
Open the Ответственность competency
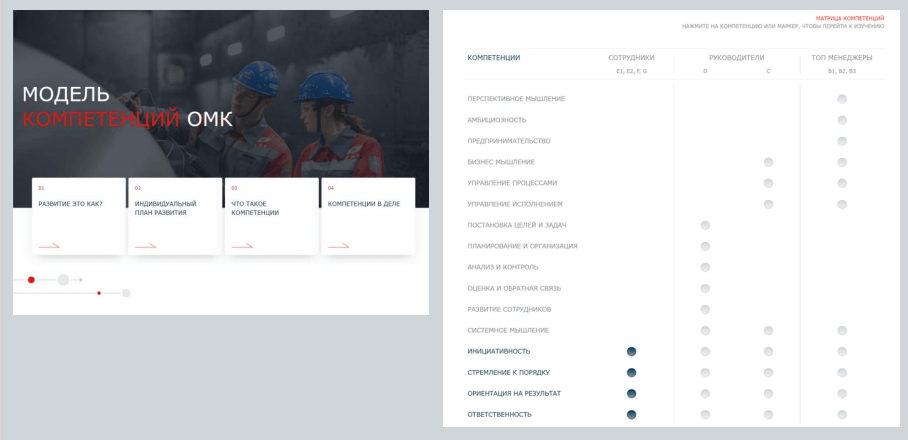pos(499,415)
